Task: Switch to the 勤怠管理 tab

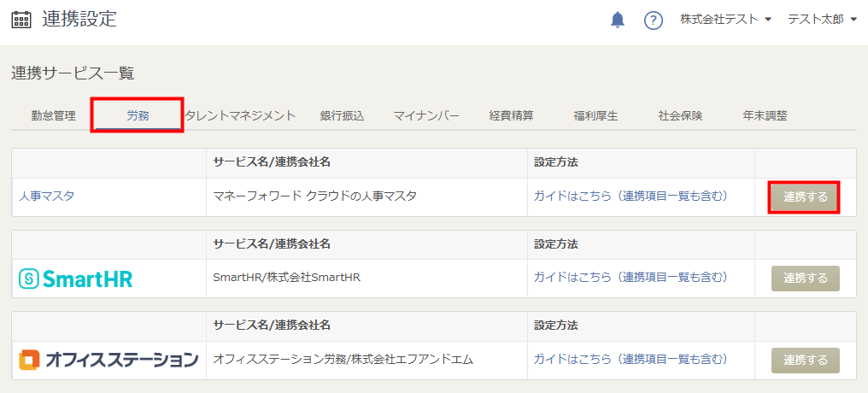Action: coord(53,115)
